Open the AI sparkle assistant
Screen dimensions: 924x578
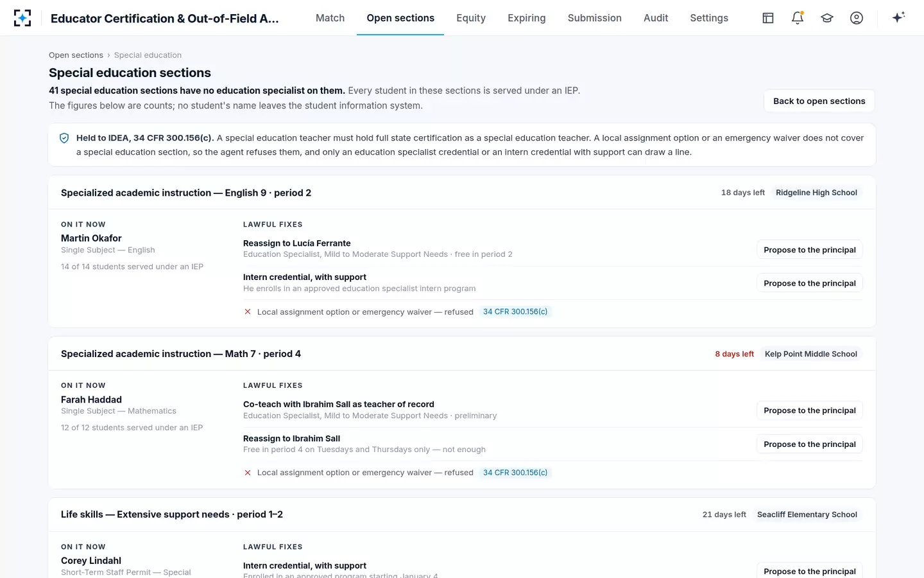(x=898, y=17)
